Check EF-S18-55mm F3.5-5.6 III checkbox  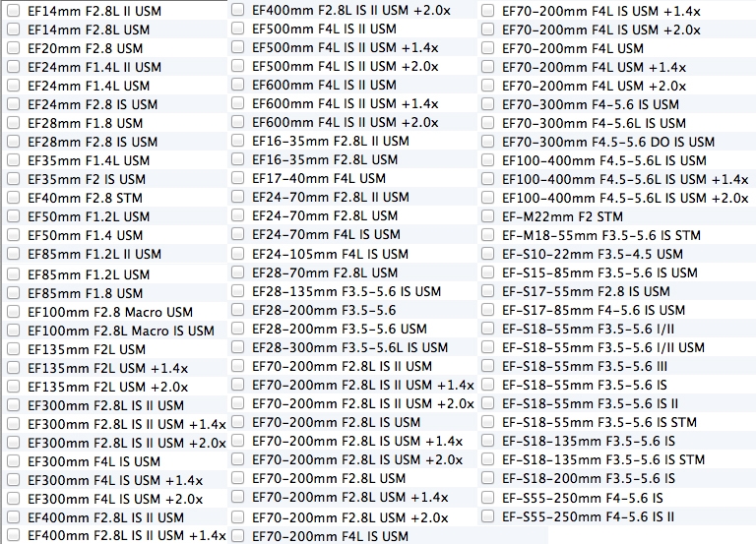pyautogui.click(x=488, y=366)
